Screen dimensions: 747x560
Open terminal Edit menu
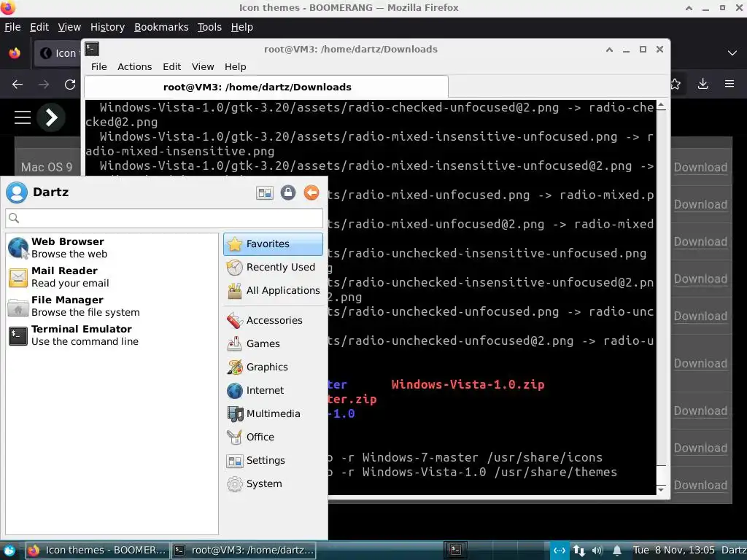coord(172,66)
